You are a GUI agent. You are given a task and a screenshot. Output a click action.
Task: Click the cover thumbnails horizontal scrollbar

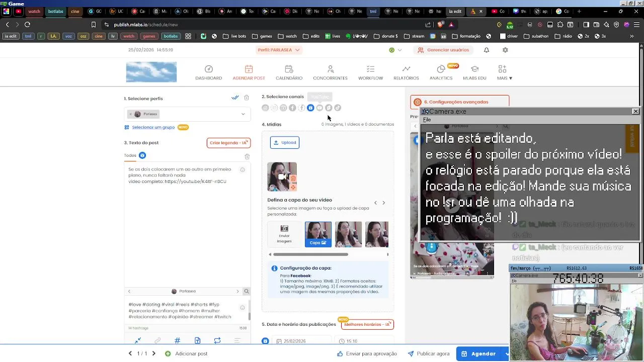pos(310,254)
